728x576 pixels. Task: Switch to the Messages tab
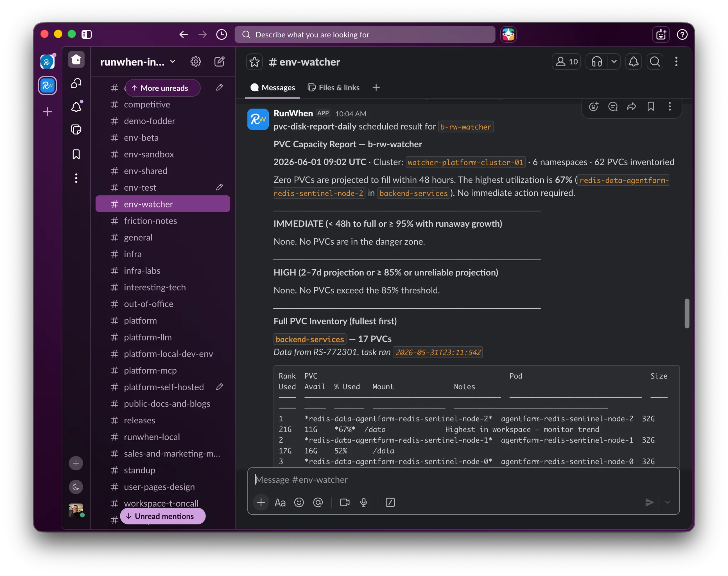pos(273,88)
